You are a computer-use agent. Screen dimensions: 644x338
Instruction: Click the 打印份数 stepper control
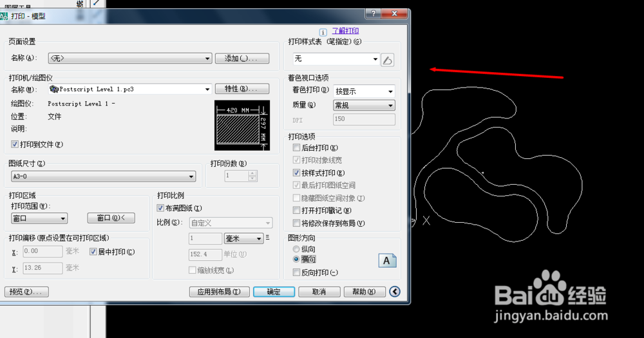[x=252, y=176]
